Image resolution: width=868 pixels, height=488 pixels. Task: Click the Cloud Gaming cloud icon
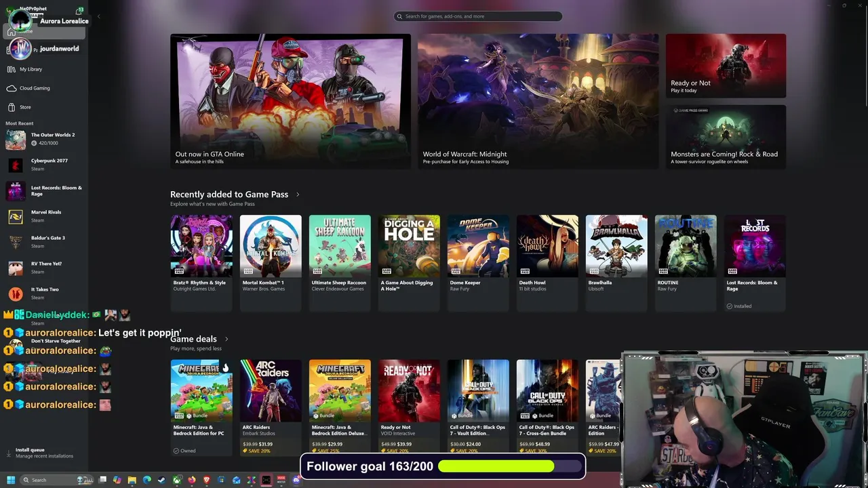[x=12, y=88]
